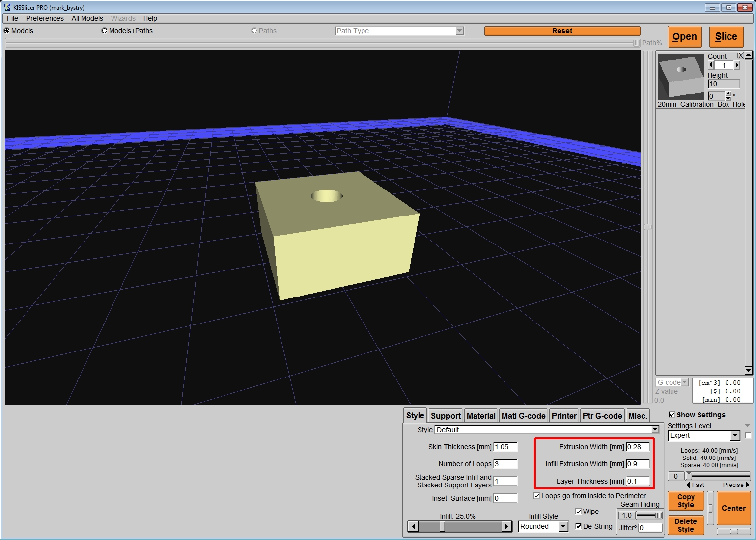Viewport: 756px width, 540px height.
Task: Click right arrow of Infill scrollbar
Action: click(506, 527)
